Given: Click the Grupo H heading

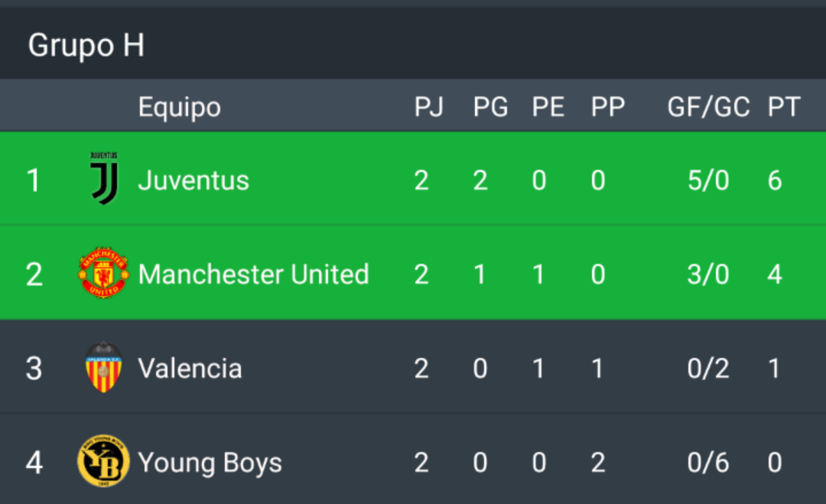Looking at the screenshot, I should [x=86, y=45].
